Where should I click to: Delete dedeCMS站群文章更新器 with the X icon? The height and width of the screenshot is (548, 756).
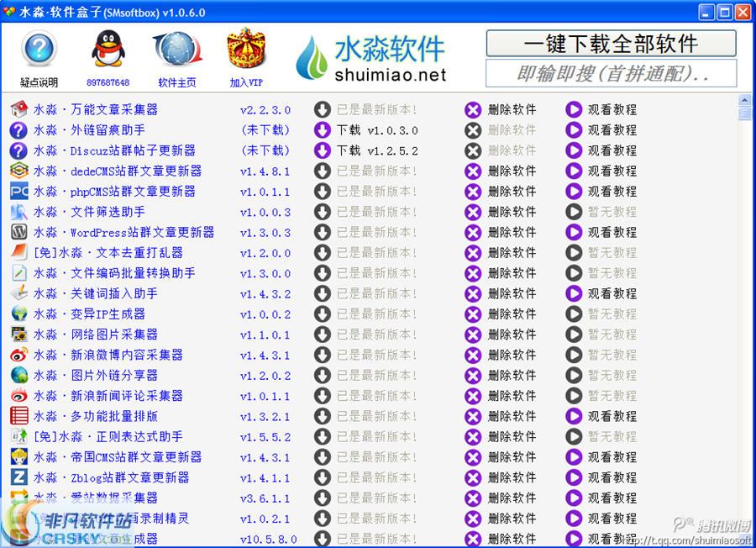[473, 171]
